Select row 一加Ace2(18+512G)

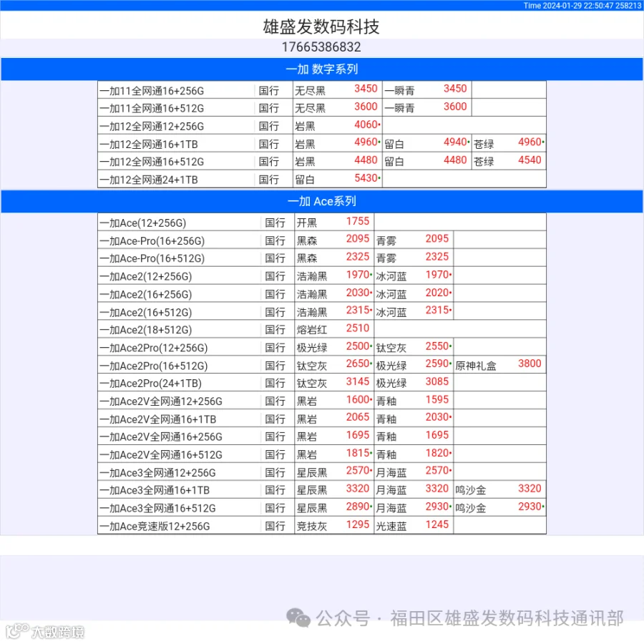click(322, 329)
